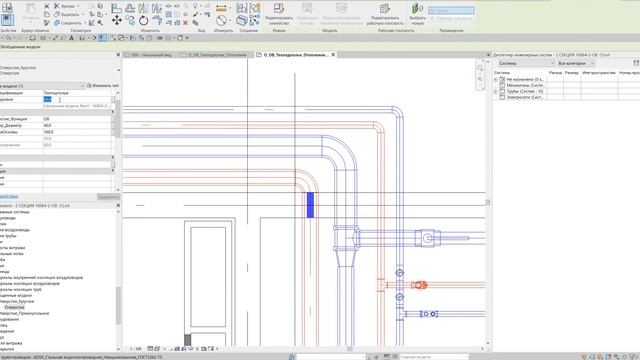Click the drawing view horizontal scrollbar thumb
This screenshot has width=640, height=360.
tap(349, 349)
